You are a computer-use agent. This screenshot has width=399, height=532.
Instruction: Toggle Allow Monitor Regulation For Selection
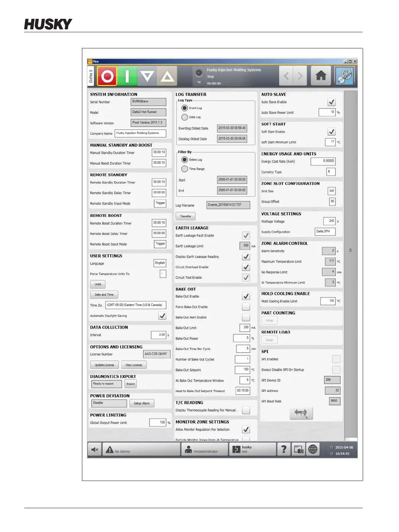(x=246, y=429)
